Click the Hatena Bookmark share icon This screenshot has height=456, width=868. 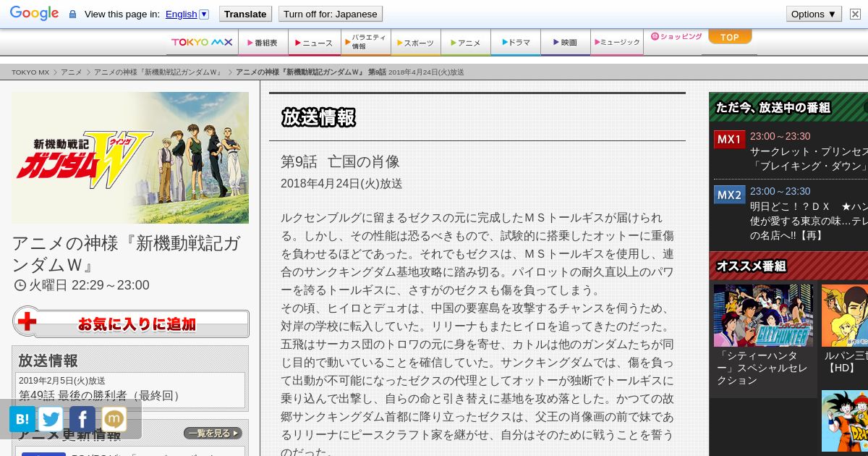[22, 419]
